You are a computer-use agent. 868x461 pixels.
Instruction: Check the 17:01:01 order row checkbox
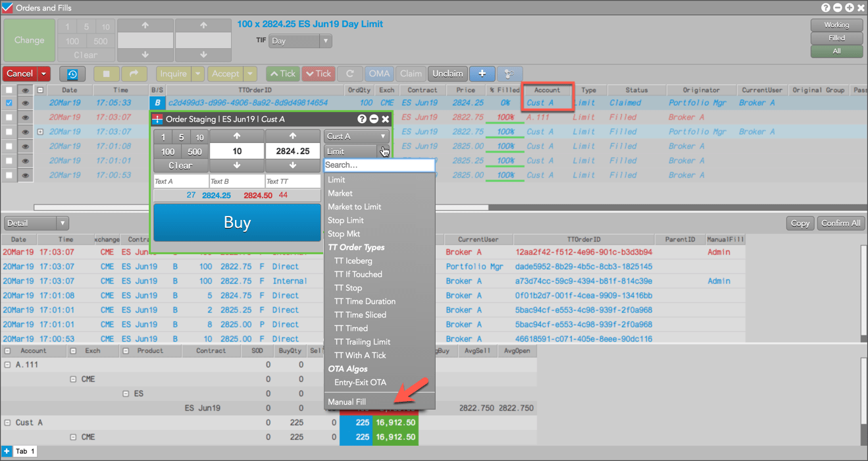click(x=9, y=161)
